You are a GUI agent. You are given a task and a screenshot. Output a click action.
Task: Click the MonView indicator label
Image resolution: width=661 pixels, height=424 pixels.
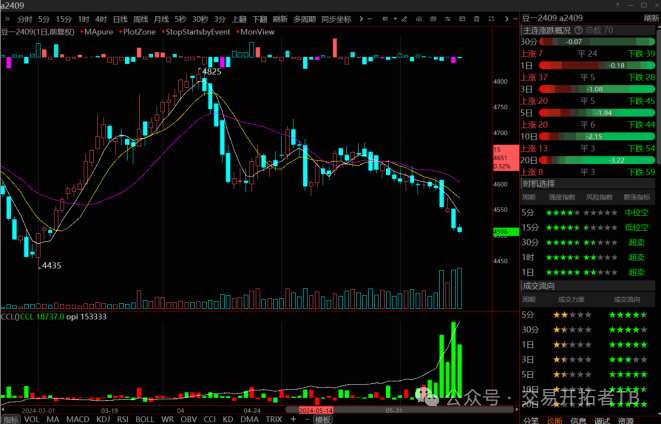[257, 32]
